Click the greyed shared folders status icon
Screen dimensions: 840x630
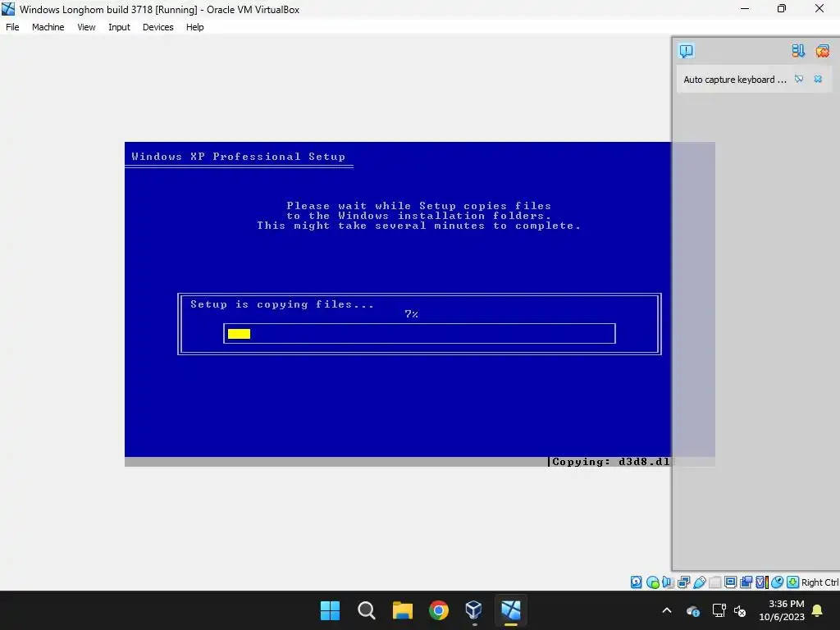pos(714,582)
